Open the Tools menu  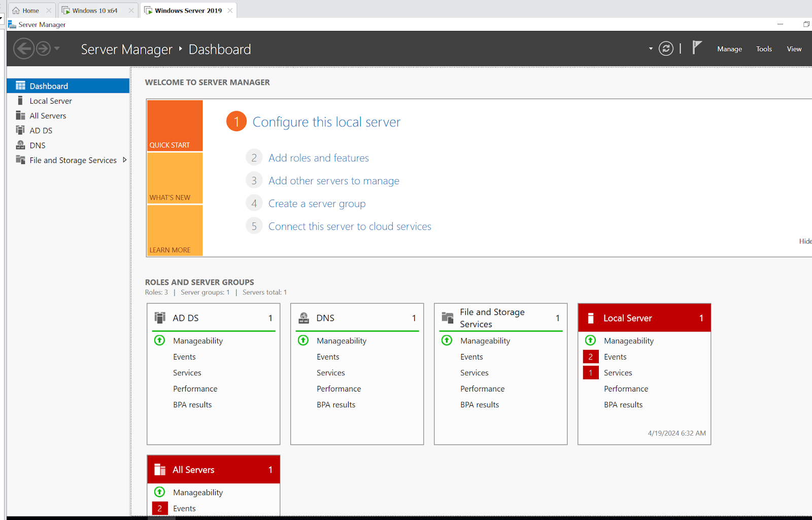pos(764,49)
